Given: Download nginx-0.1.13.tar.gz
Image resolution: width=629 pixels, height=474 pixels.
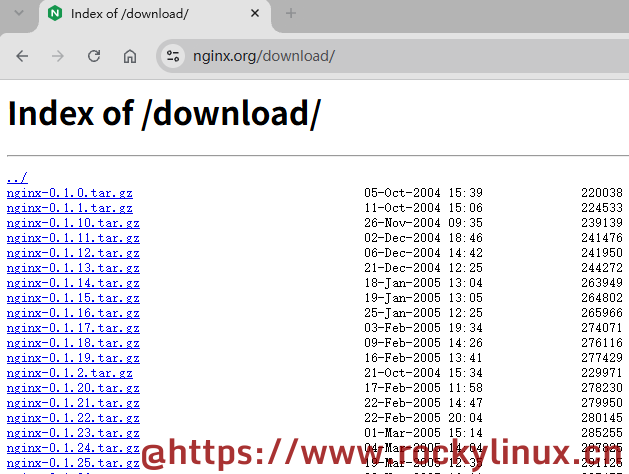Looking at the screenshot, I should click(73, 268).
